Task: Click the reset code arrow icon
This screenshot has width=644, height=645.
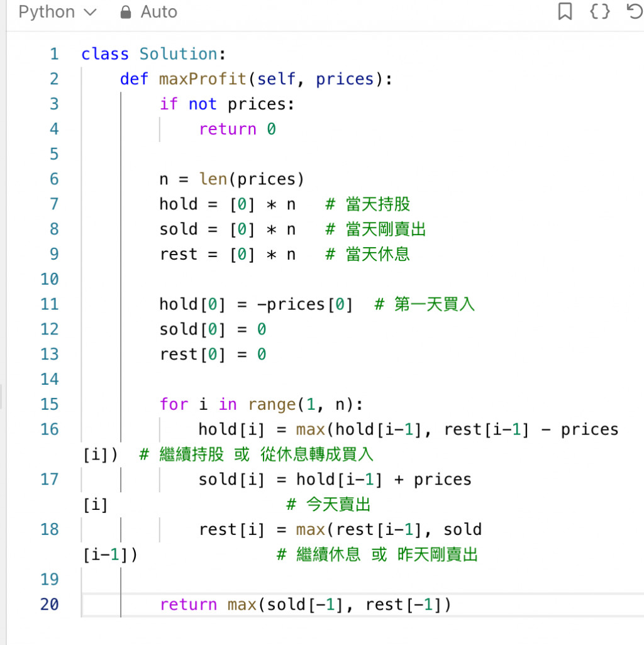Action: click(635, 11)
